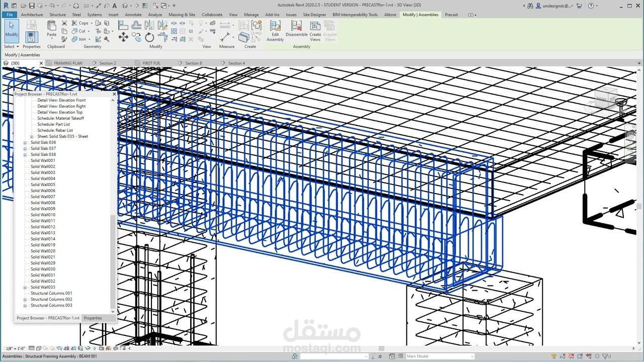Click the Text (A) icon in quick access toolbar
Viewport: 644px width, 362px height.
click(x=115, y=6)
